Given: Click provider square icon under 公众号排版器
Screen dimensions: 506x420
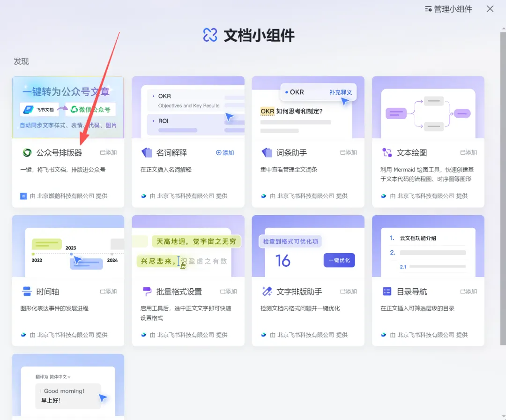Looking at the screenshot, I should click(x=23, y=196).
